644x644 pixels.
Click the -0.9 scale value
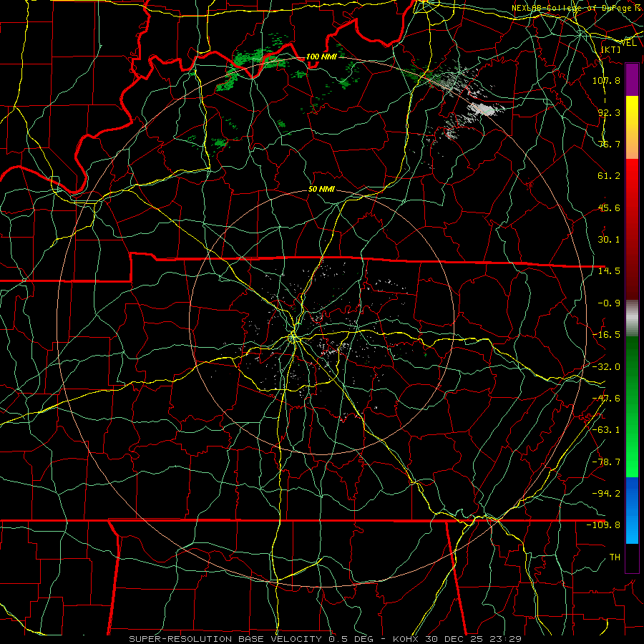coord(609,303)
